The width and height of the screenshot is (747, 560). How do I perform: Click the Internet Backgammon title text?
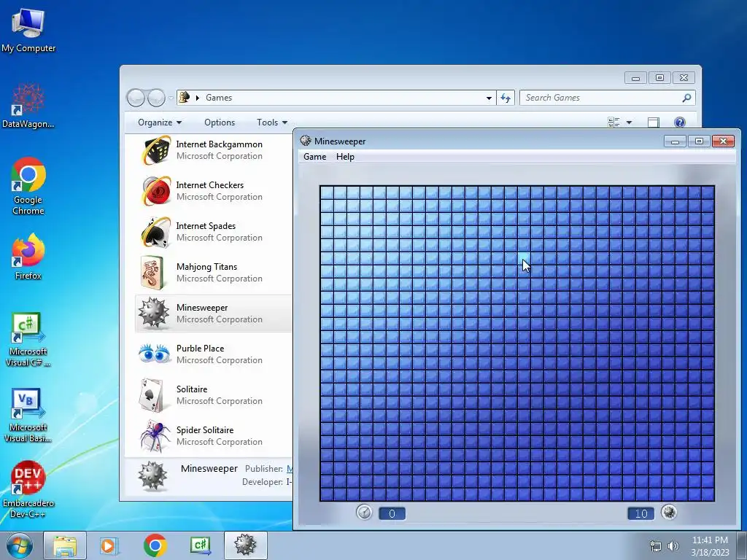click(219, 144)
